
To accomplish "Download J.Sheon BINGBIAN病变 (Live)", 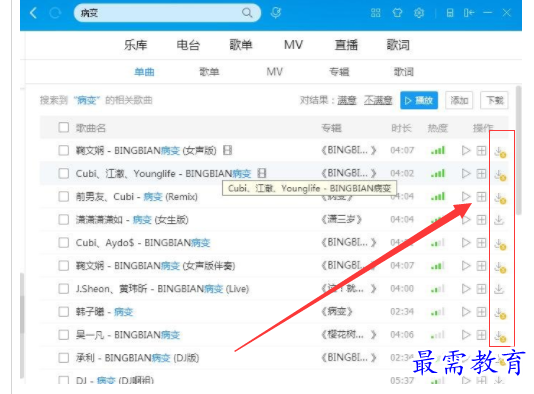I will click(x=499, y=289).
